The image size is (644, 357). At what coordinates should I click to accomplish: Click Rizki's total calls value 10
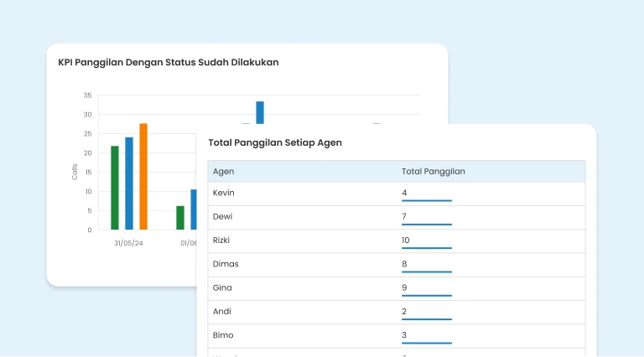(407, 241)
